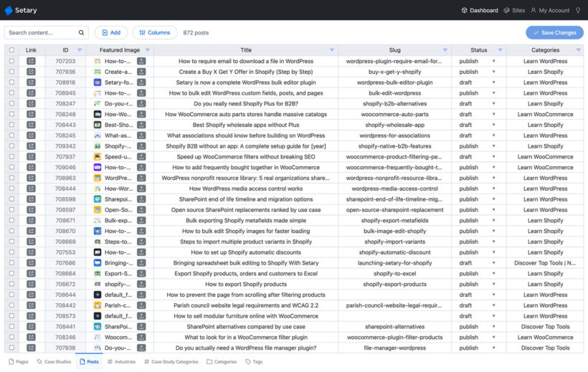
Task: Switch to the Tags tab
Action: pyautogui.click(x=254, y=362)
